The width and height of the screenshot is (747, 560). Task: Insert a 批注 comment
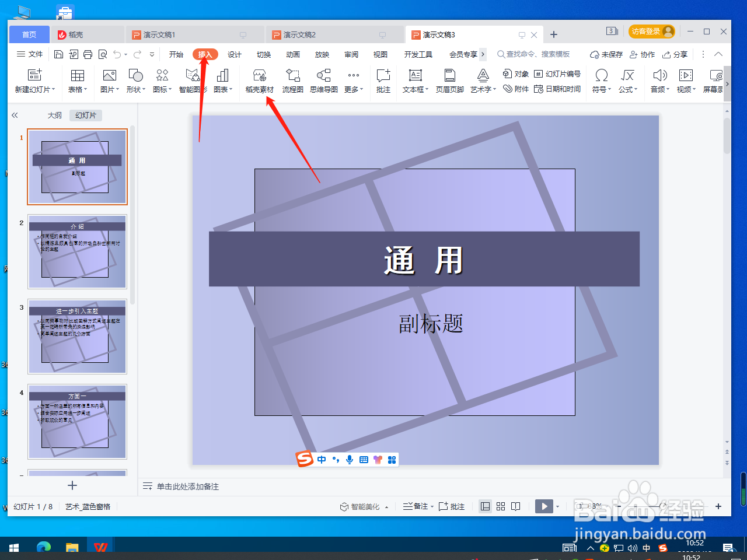tap(383, 82)
